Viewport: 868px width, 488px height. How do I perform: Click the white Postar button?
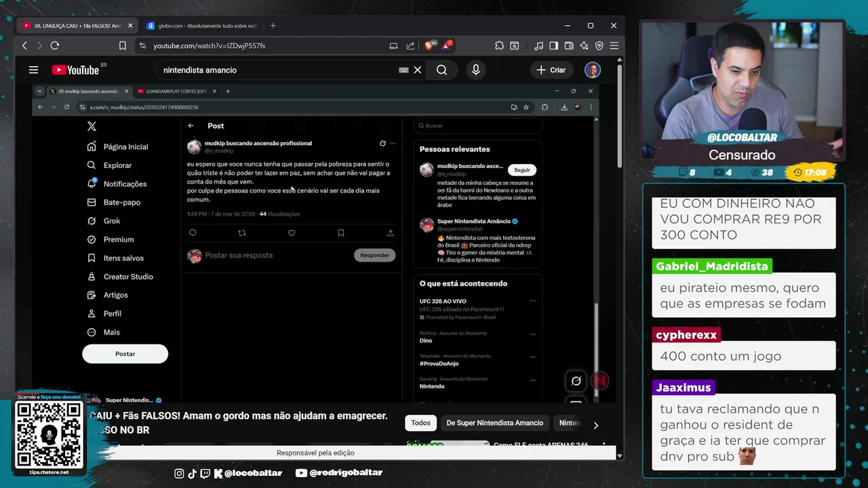[x=125, y=354]
